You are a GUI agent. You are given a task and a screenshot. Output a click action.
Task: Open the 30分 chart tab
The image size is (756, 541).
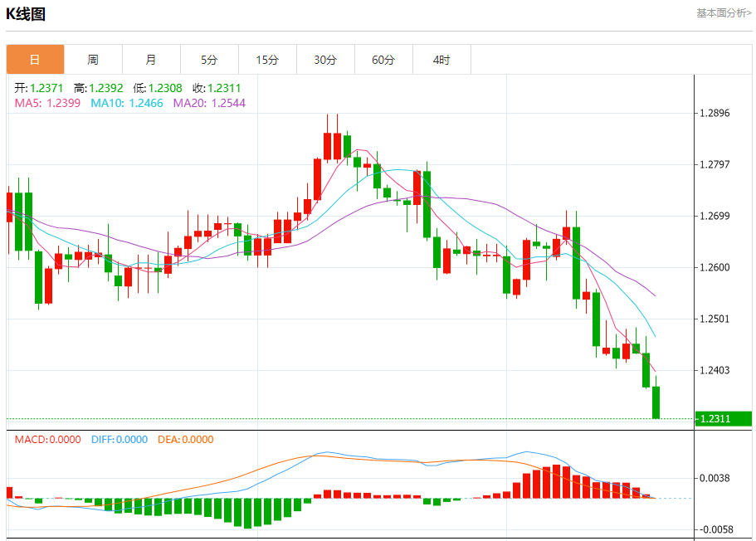325,60
